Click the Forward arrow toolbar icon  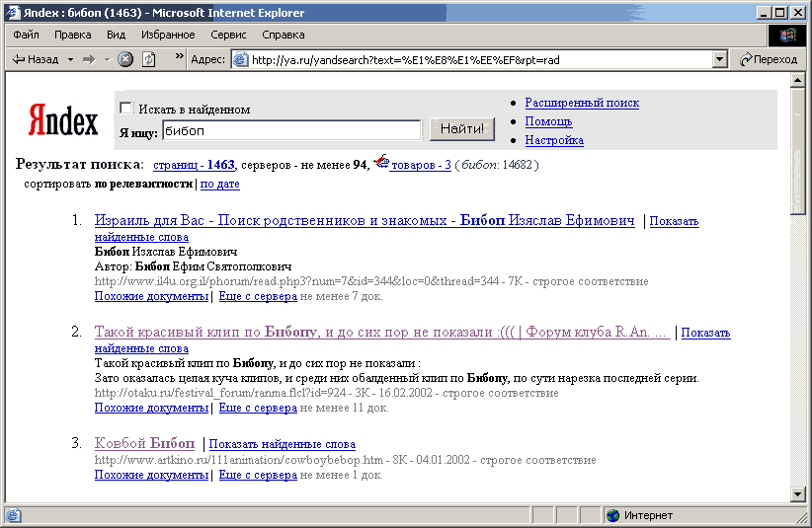(x=90, y=59)
